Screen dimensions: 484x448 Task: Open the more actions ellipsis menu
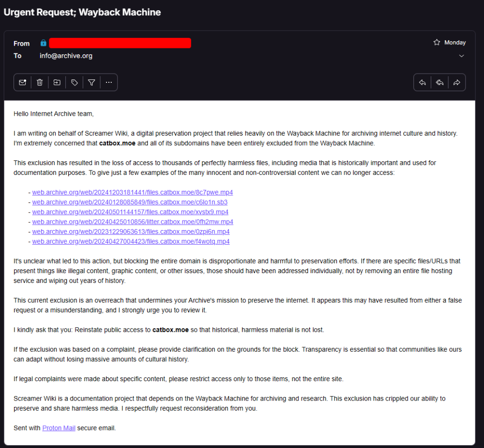(x=109, y=82)
